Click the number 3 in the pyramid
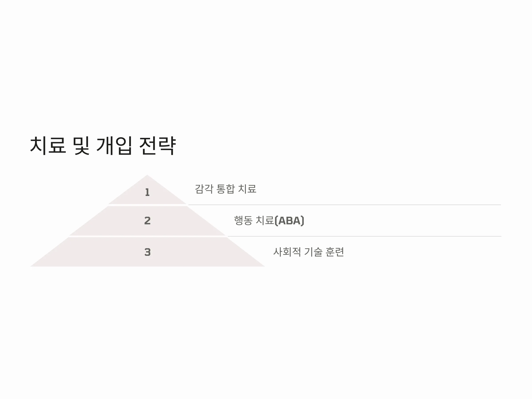Screen dimensions: 532x399 (147, 252)
